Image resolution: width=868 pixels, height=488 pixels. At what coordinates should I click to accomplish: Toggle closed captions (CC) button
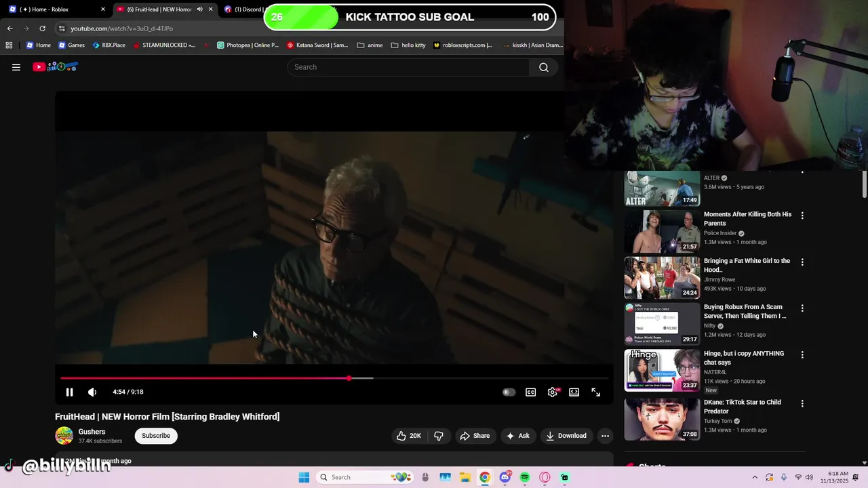(531, 392)
